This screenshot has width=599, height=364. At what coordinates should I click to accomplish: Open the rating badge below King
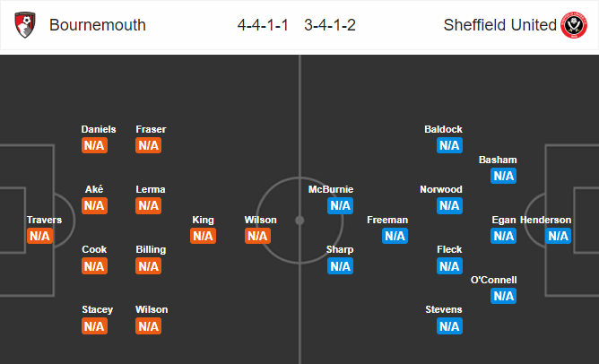pos(203,237)
